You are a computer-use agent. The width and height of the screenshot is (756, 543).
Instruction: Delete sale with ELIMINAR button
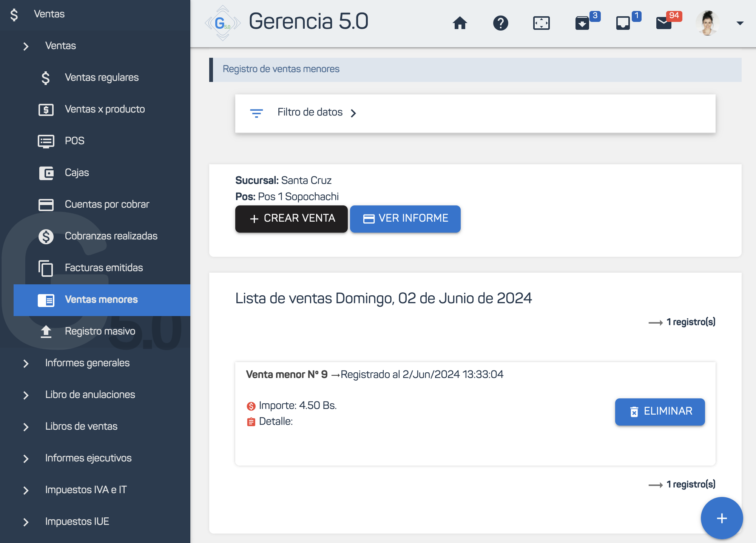tap(660, 412)
